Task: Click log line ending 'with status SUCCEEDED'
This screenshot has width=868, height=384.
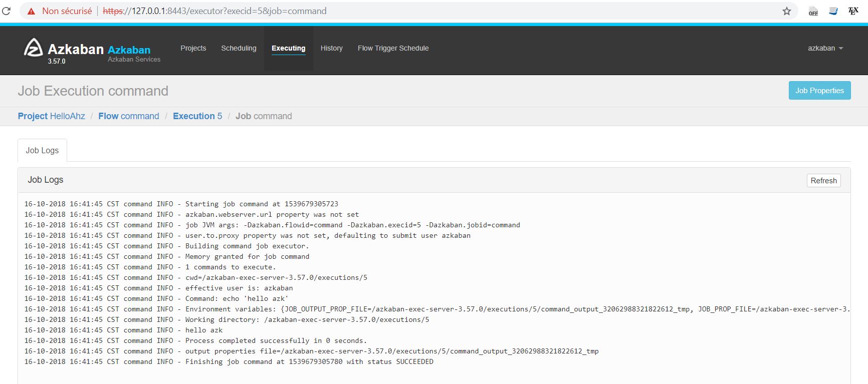Action: click(x=229, y=361)
